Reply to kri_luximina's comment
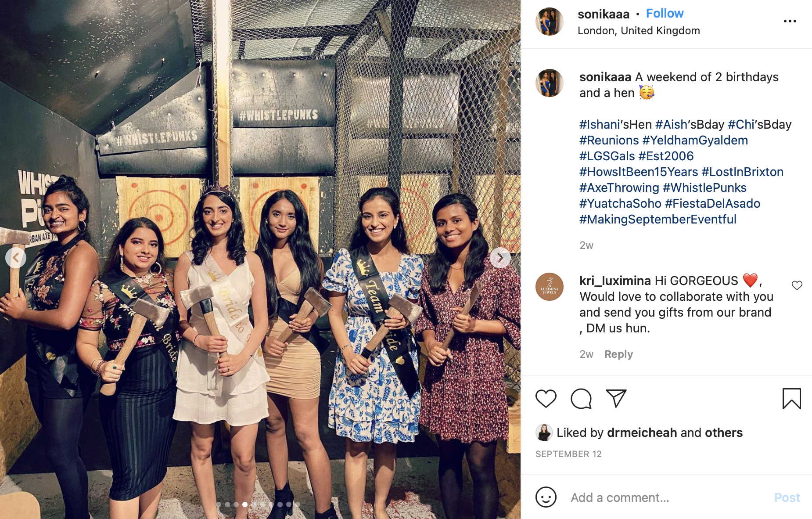This screenshot has width=812, height=519. click(x=618, y=354)
